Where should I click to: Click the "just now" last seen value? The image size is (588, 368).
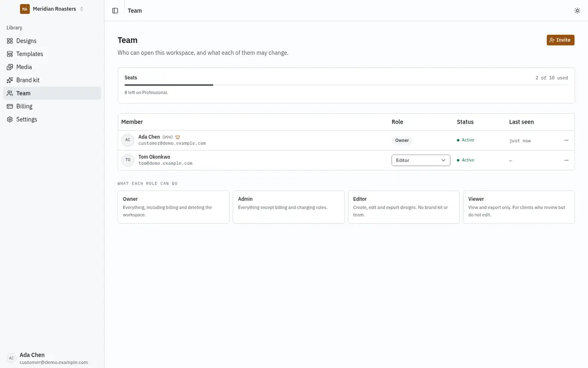[x=520, y=141]
